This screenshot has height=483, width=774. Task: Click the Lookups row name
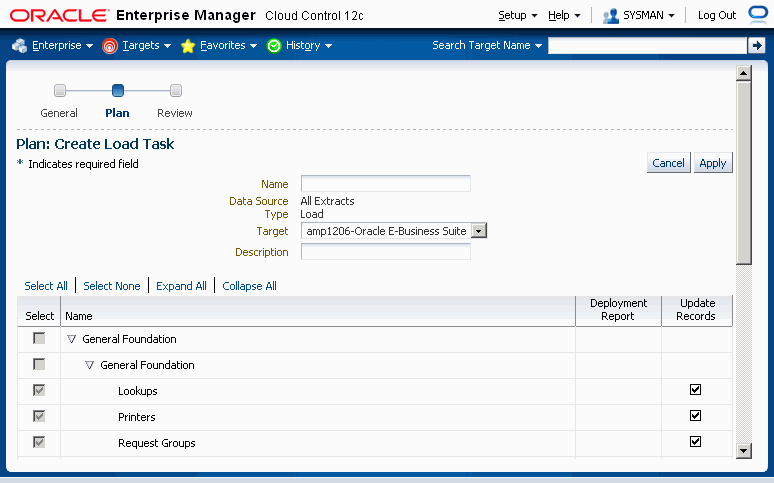point(138,391)
